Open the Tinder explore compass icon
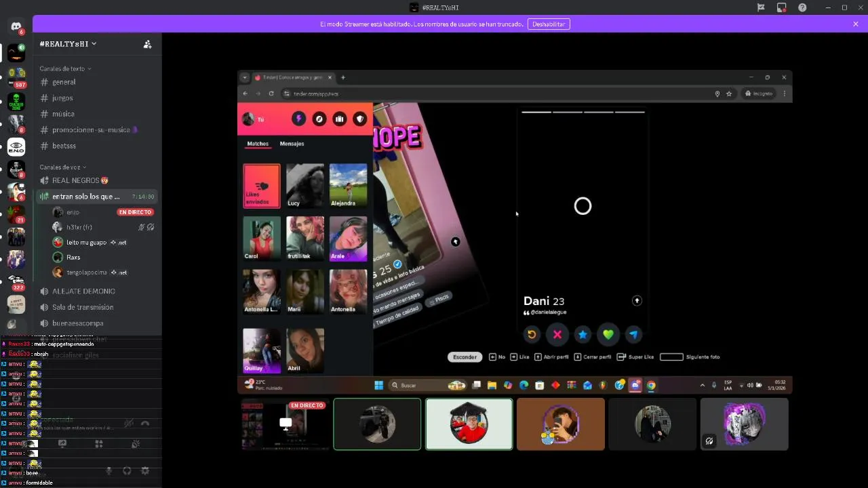 tap(319, 119)
